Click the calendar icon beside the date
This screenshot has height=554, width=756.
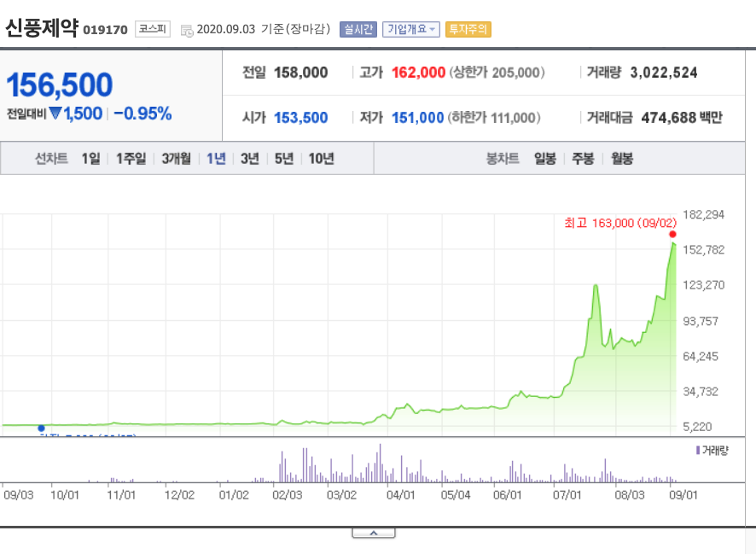pyautogui.click(x=187, y=31)
